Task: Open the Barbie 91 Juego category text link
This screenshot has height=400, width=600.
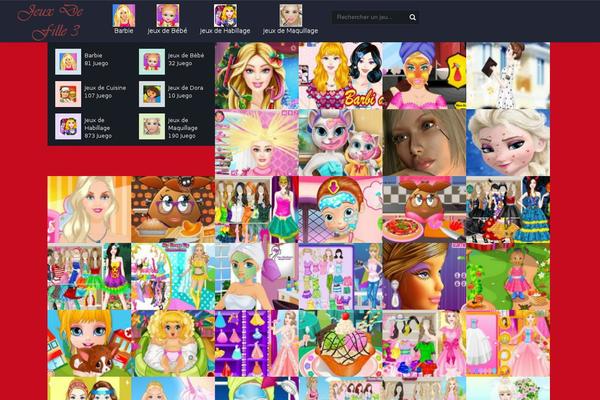Action: point(96,59)
